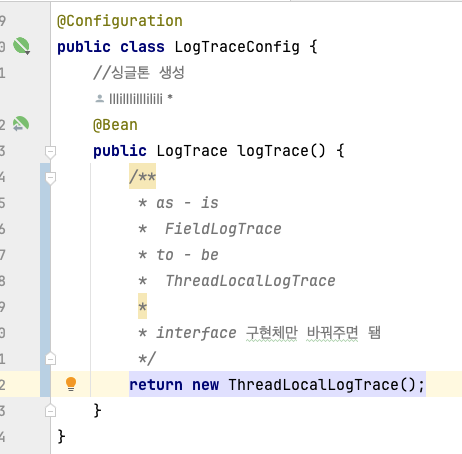Click the comment //싱글톤 생성
Viewport: 462px width, 454px height.
(138, 72)
